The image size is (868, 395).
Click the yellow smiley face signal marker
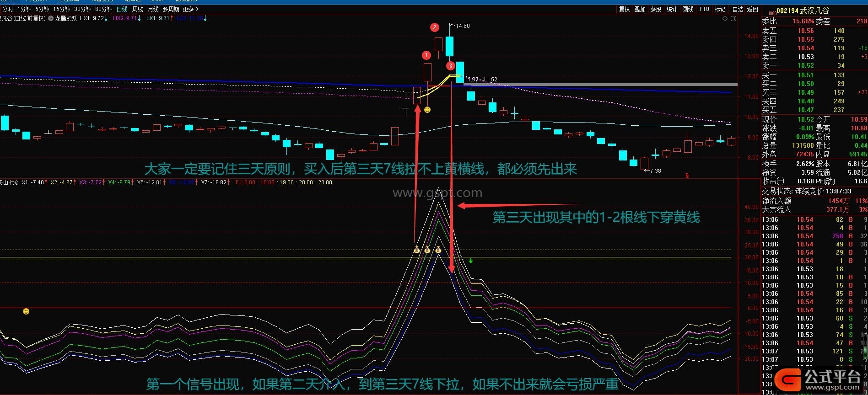click(427, 110)
